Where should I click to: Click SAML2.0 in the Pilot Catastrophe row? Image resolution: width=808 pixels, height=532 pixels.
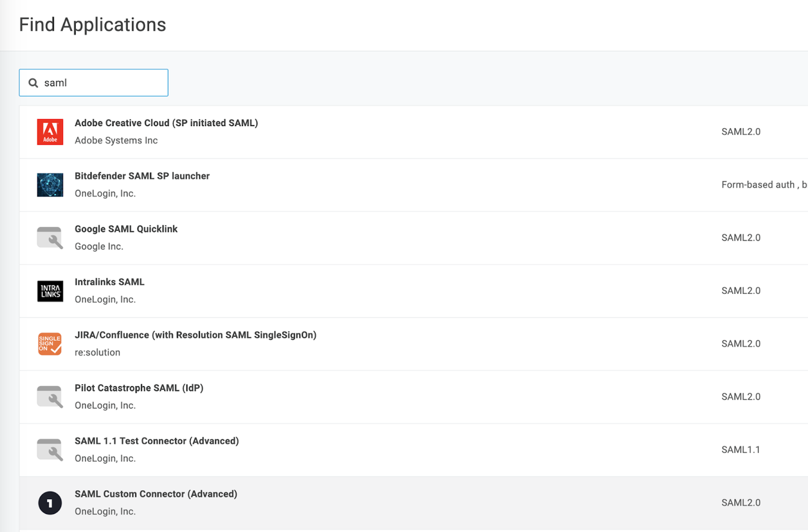pos(741,397)
